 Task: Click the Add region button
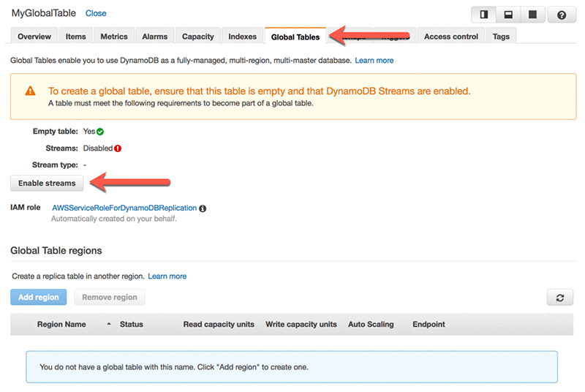coord(39,297)
